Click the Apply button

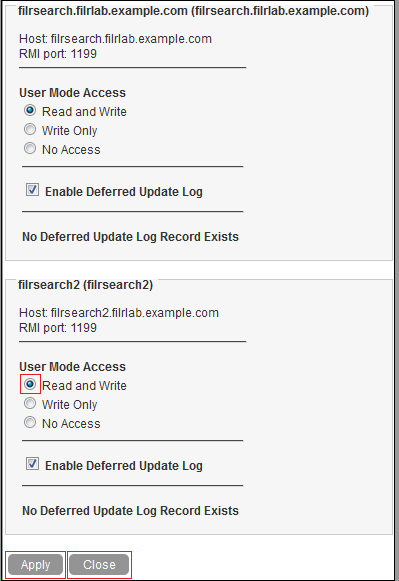tap(36, 565)
